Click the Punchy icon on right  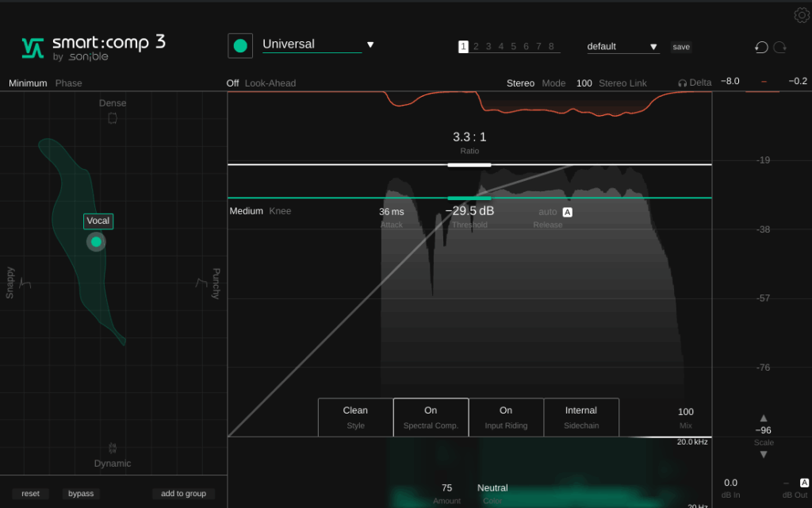(201, 283)
